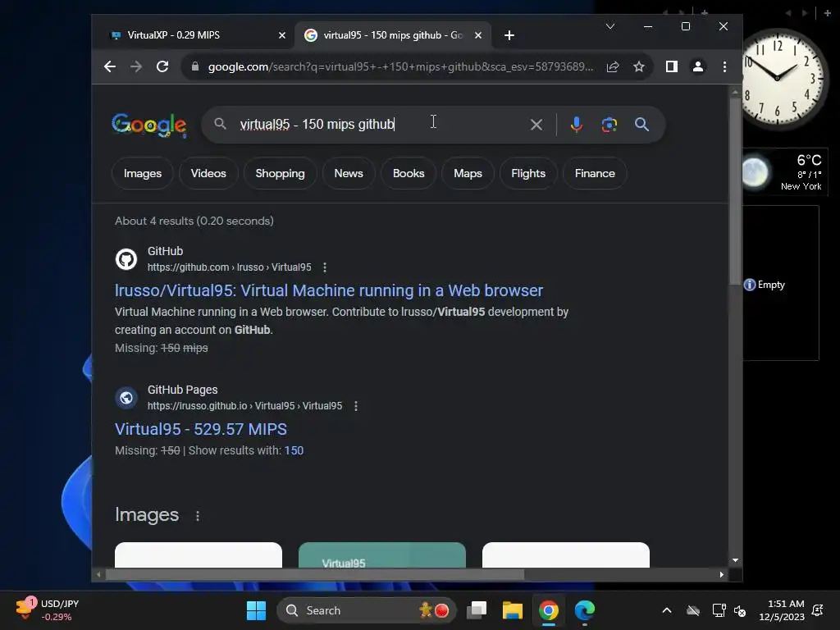This screenshot has width=840, height=630.
Task: Open a new browser tab
Action: (509, 35)
